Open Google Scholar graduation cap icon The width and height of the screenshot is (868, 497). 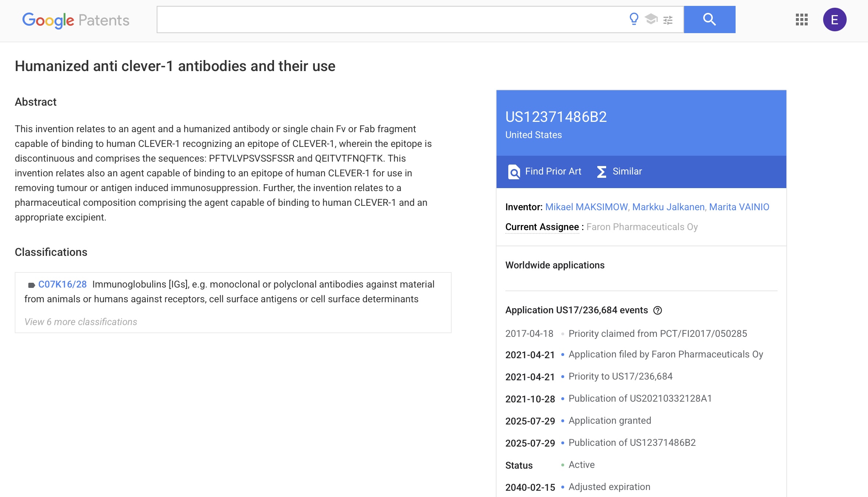tap(651, 19)
